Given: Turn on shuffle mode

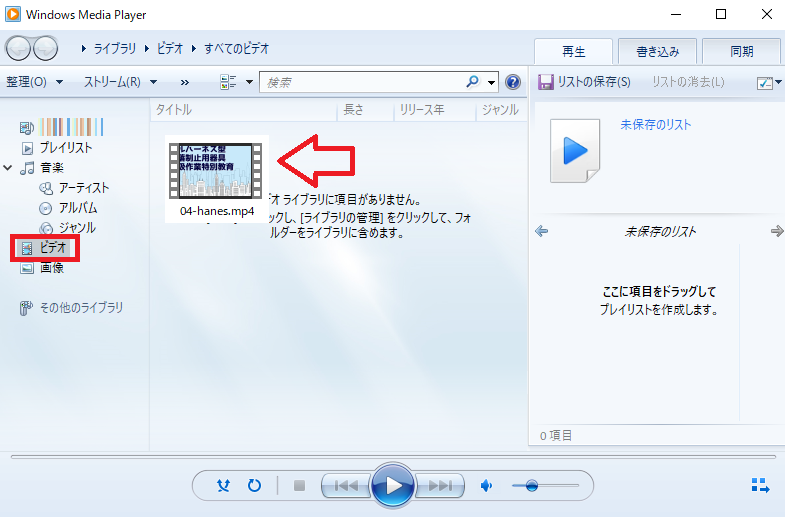Looking at the screenshot, I should (223, 485).
